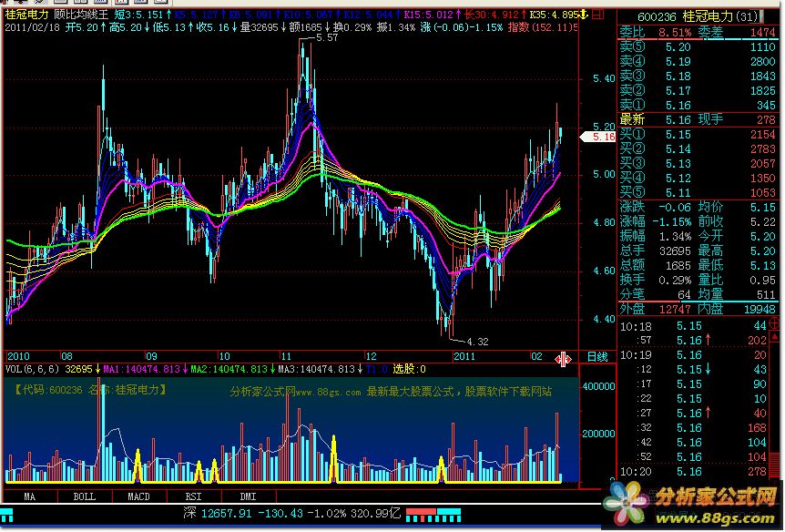Click the 10:20 tick row with 278
This screenshot has width=785, height=532.
(693, 471)
